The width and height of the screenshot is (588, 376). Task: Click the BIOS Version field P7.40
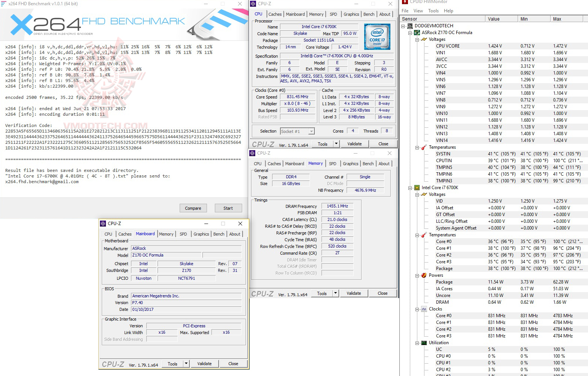186,303
